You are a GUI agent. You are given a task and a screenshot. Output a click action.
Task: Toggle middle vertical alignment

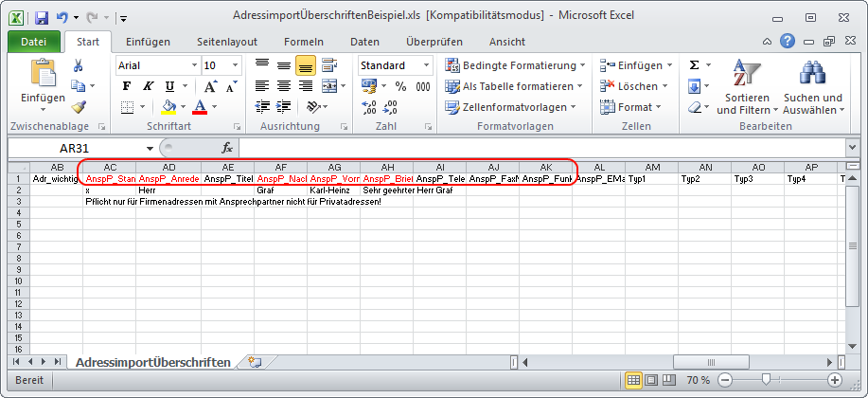pos(283,65)
